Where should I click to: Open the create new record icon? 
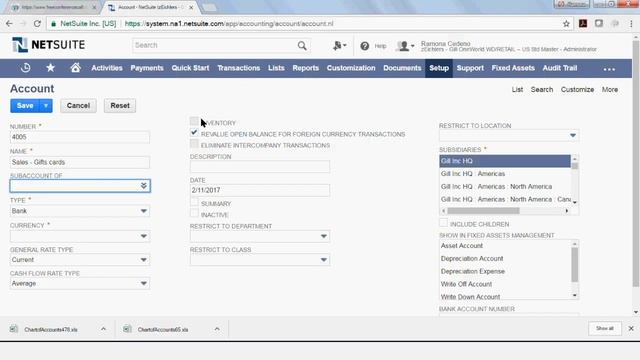tap(339, 46)
